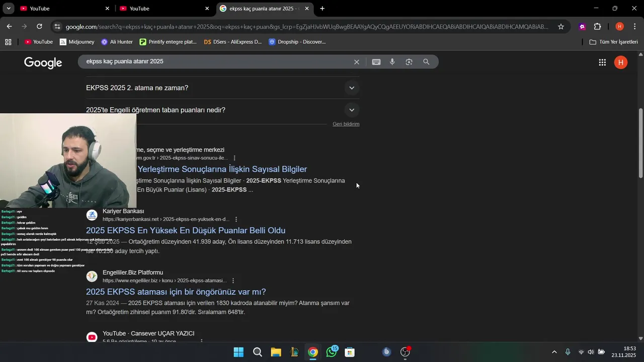Open the Ali Hunter bookmark
644x362 pixels.
coord(117,42)
